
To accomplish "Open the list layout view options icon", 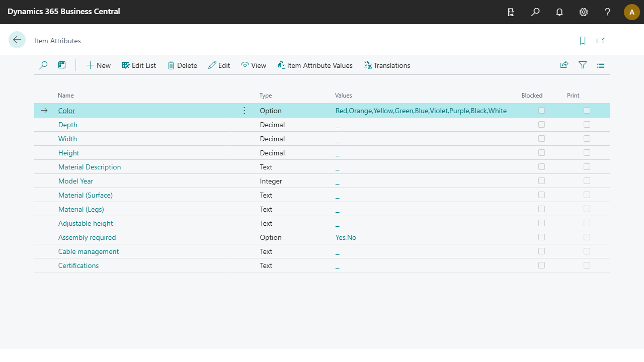I will coord(601,65).
